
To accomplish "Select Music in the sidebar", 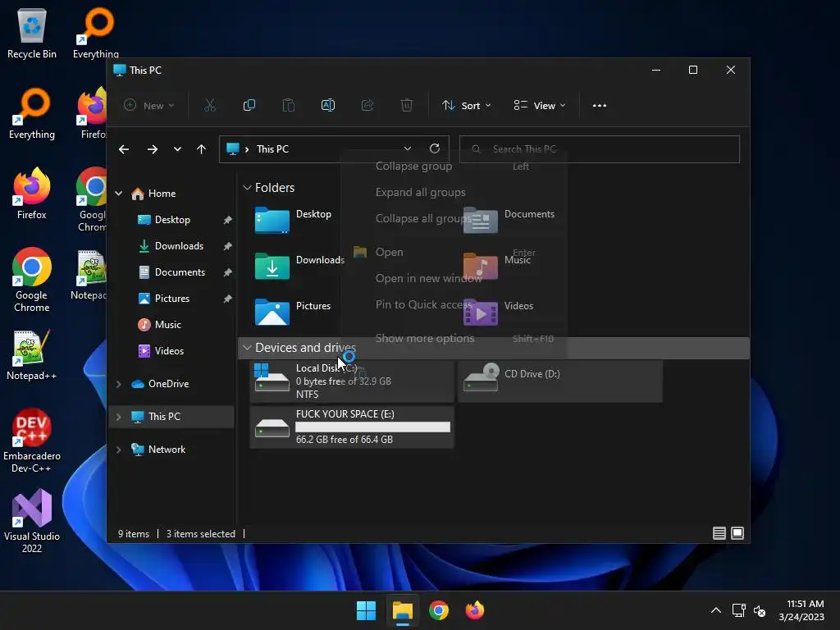I will click(x=167, y=325).
